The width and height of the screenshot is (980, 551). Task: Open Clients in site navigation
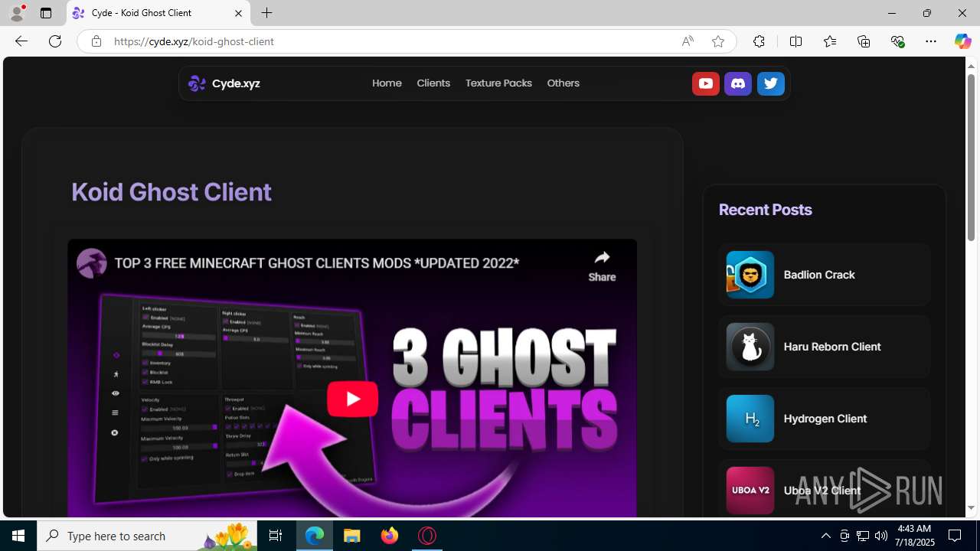click(433, 83)
